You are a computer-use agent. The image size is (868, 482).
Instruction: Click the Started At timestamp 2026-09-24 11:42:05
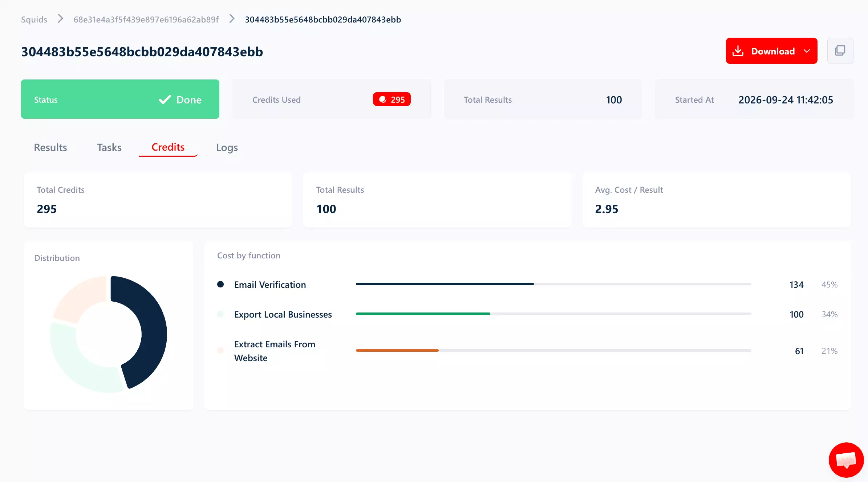[786, 100]
